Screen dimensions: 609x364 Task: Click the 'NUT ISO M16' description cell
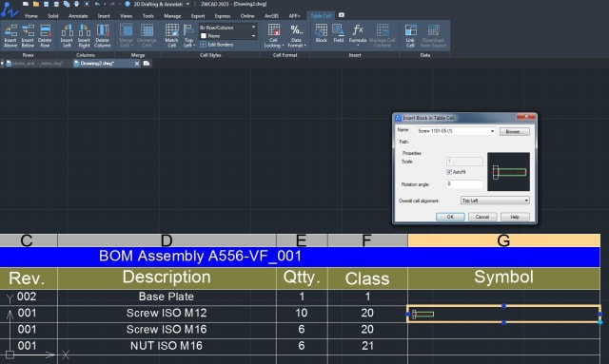pos(167,346)
